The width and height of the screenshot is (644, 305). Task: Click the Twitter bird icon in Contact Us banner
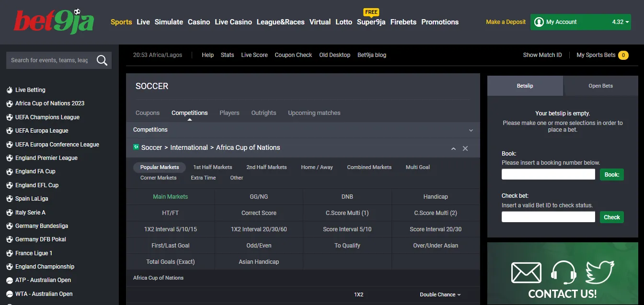click(x=600, y=272)
